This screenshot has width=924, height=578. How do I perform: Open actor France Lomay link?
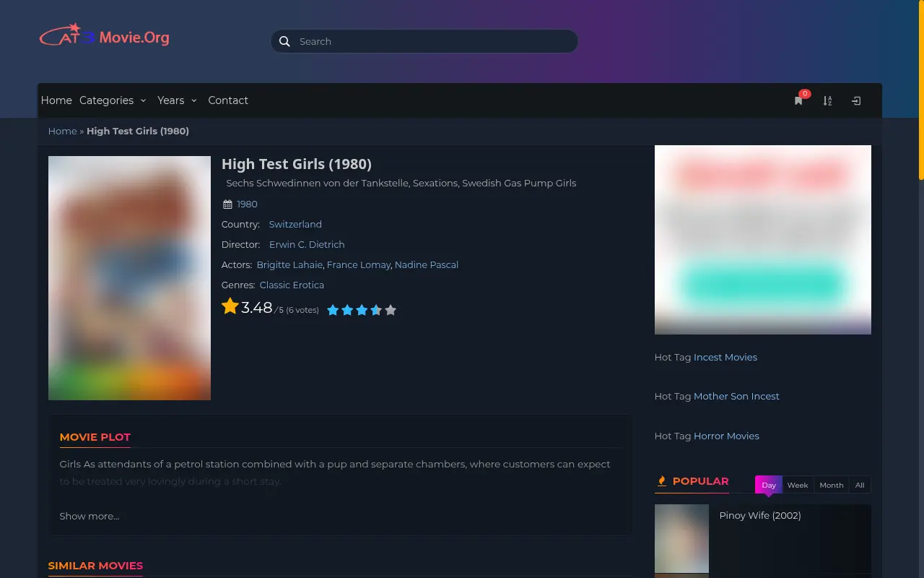359,265
